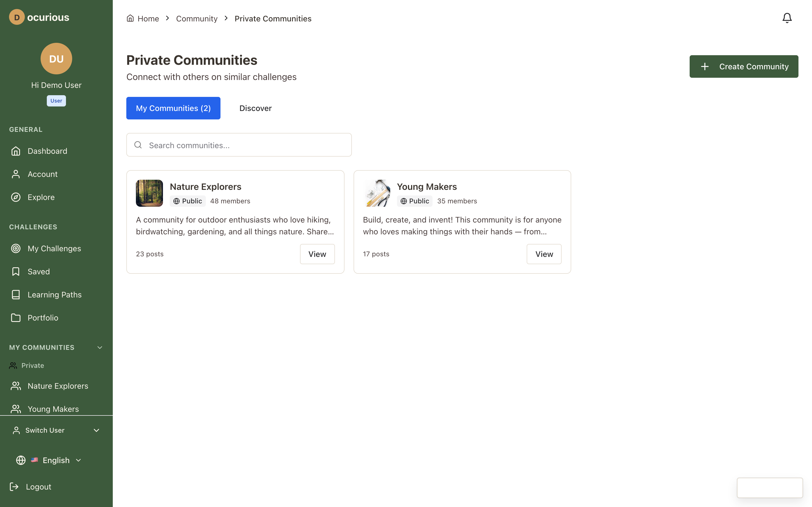This screenshot has width=812, height=507.
Task: View the Nature Explorers community
Action: click(x=317, y=254)
